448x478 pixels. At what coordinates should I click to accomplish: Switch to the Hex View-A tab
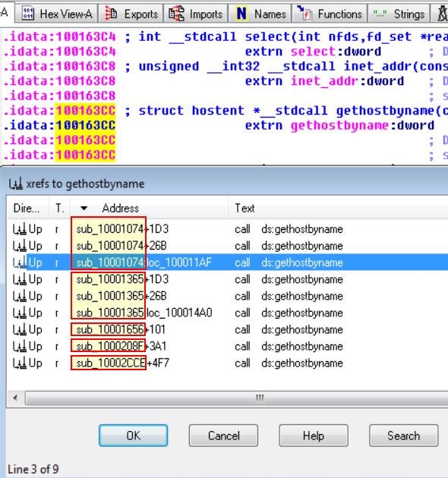click(56, 14)
